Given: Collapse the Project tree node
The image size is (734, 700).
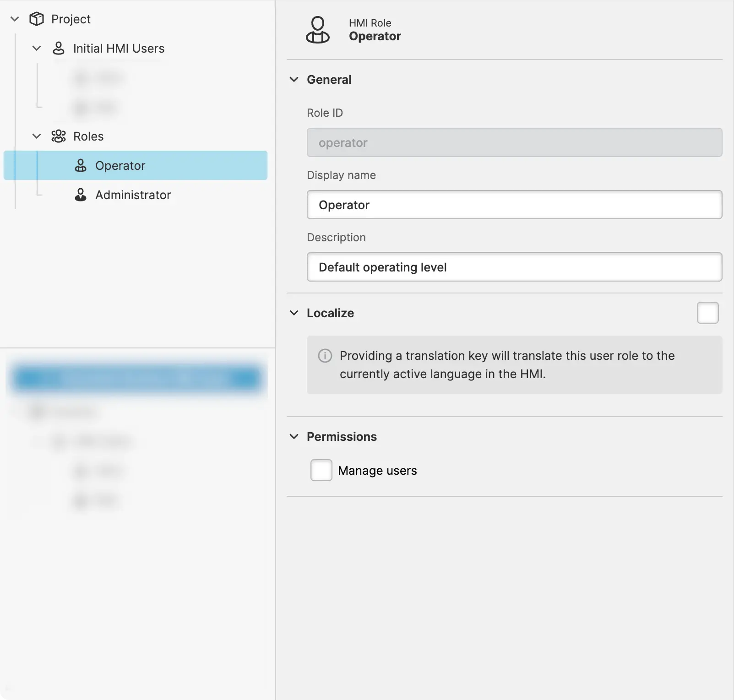Looking at the screenshot, I should pyautogui.click(x=15, y=19).
